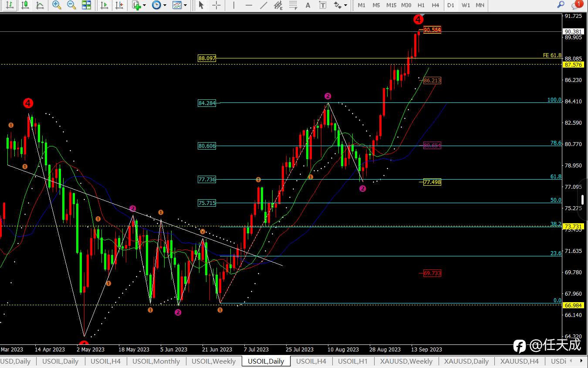Select the 88.097 Fibonacci expansion label
This screenshot has width=588, height=368.
(207, 58)
